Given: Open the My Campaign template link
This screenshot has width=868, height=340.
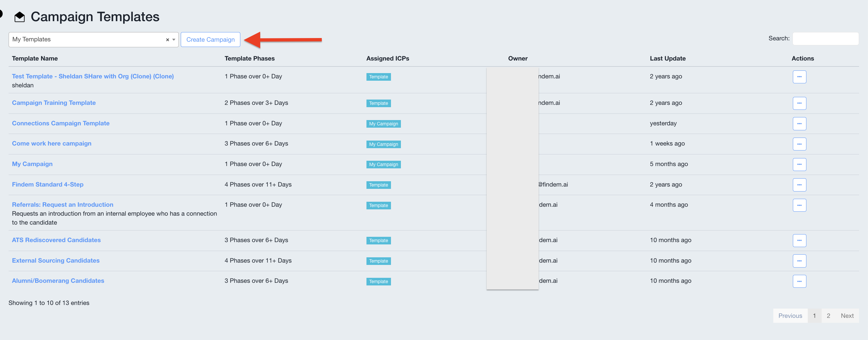Looking at the screenshot, I should tap(32, 164).
